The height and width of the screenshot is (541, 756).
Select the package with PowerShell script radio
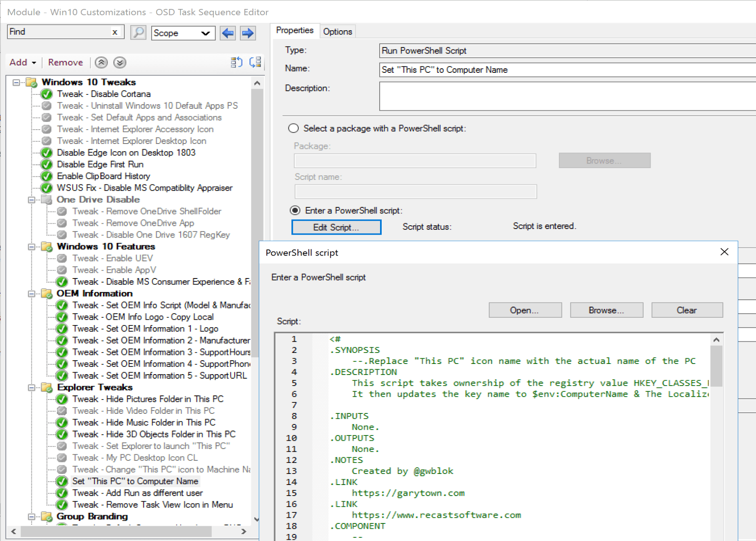tap(293, 128)
